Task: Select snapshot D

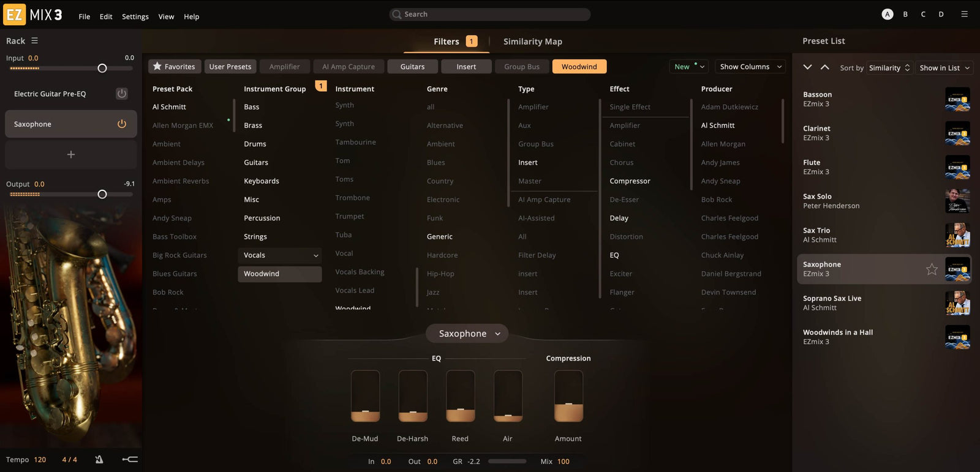Action: tap(941, 14)
